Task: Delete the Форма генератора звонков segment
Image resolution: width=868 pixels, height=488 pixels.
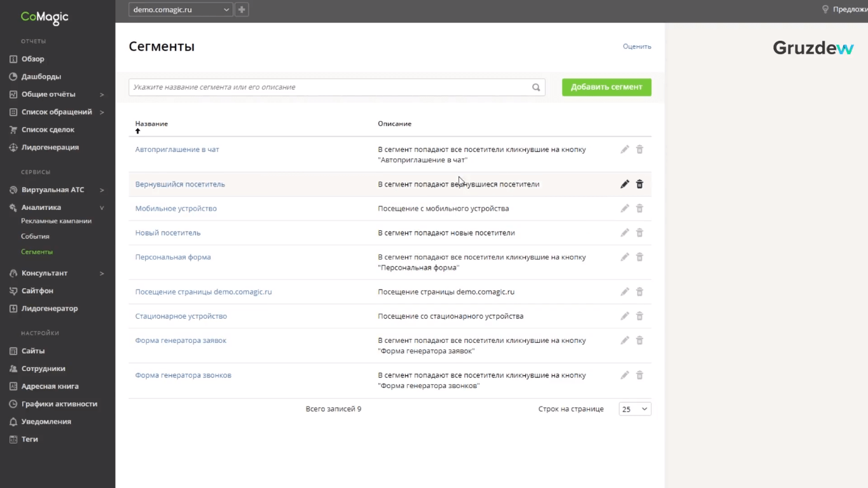Action: coord(640,375)
